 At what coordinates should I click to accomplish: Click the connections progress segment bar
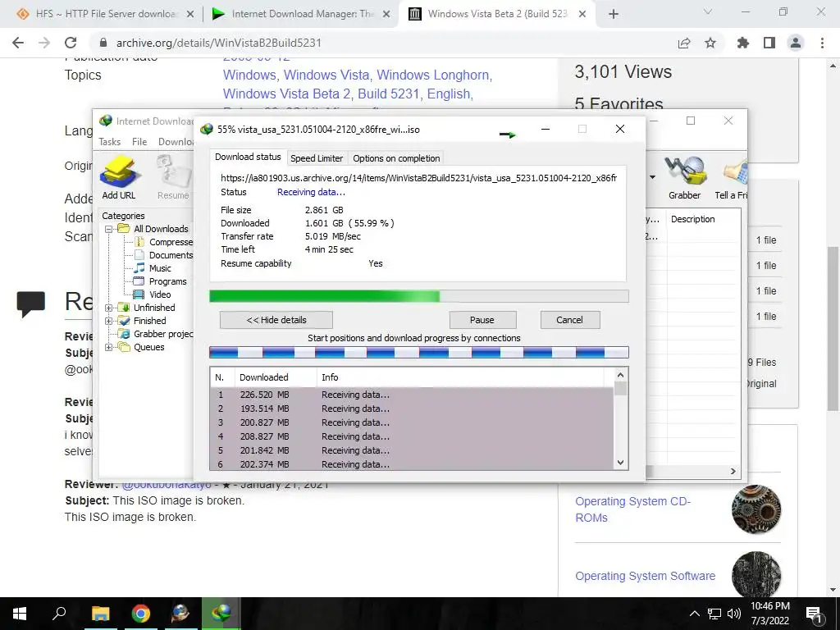click(x=419, y=352)
